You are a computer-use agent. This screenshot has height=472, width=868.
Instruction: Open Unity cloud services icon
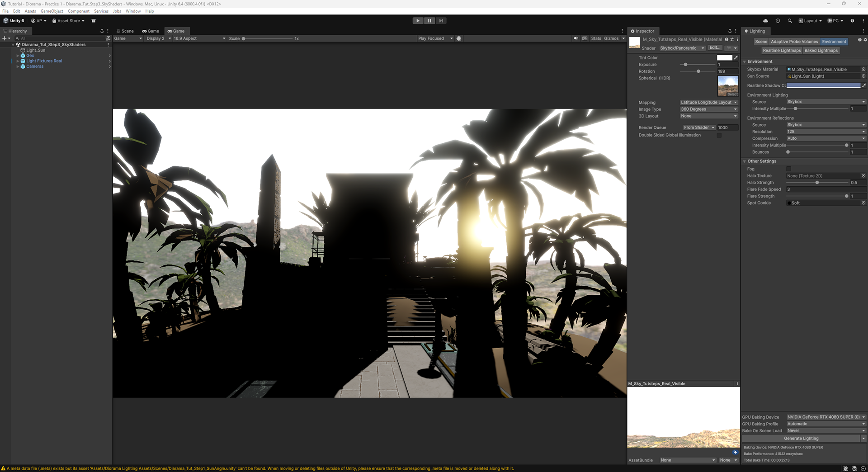pyautogui.click(x=765, y=21)
